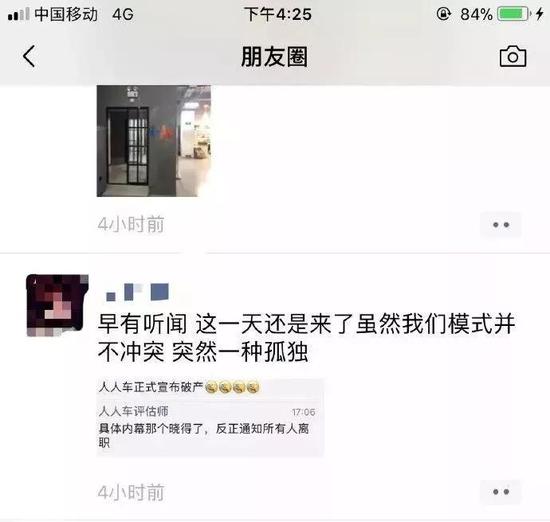Tap the back arrow in header

click(x=29, y=56)
